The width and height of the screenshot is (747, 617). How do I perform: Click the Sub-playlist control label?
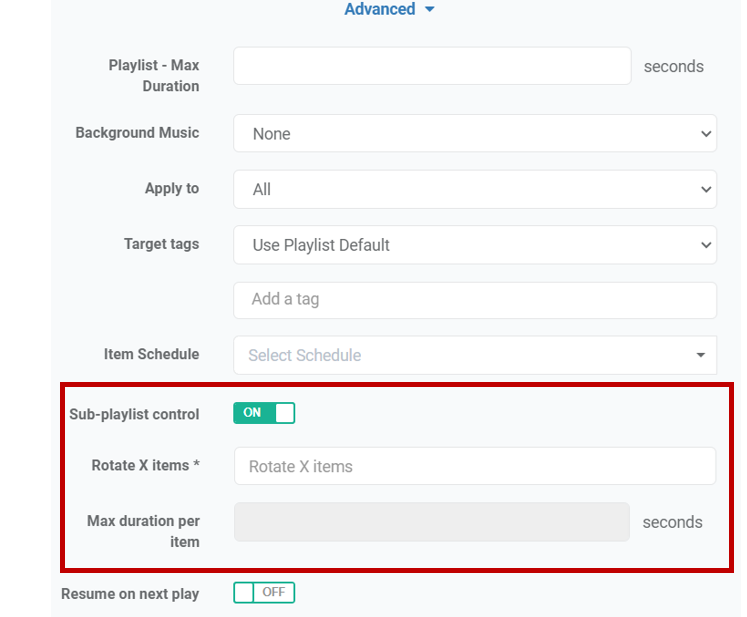click(x=134, y=414)
